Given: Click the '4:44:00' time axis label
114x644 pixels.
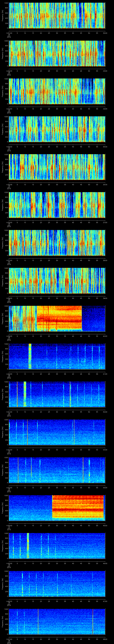Looking at the screenshot, I should click(x=9, y=525).
